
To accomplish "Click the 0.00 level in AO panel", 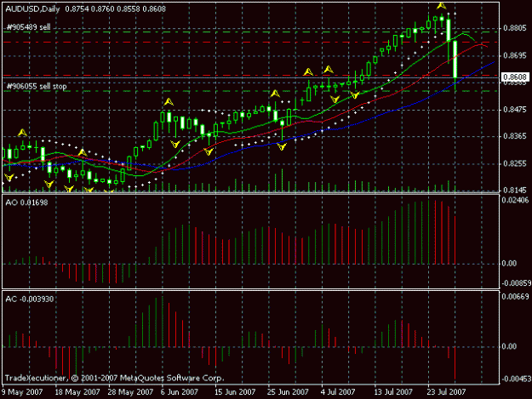I will point(509,264).
